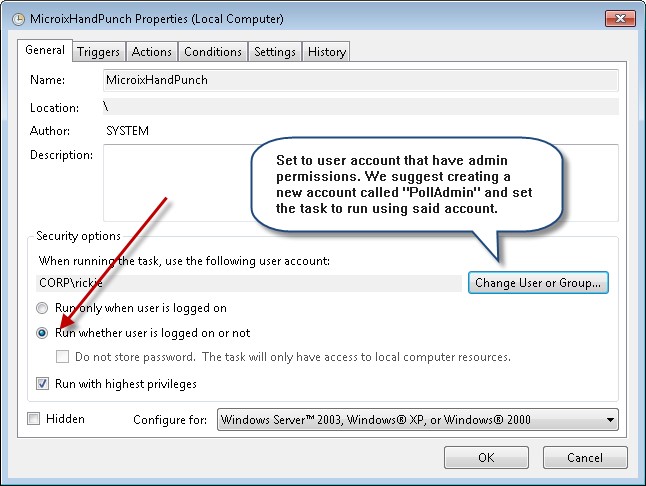Open the Triggers tab
The width and height of the screenshot is (646, 486).
(x=98, y=52)
